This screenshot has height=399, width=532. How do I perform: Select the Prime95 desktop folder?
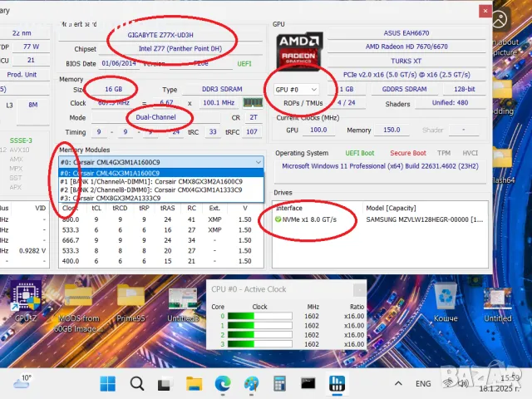(131, 303)
